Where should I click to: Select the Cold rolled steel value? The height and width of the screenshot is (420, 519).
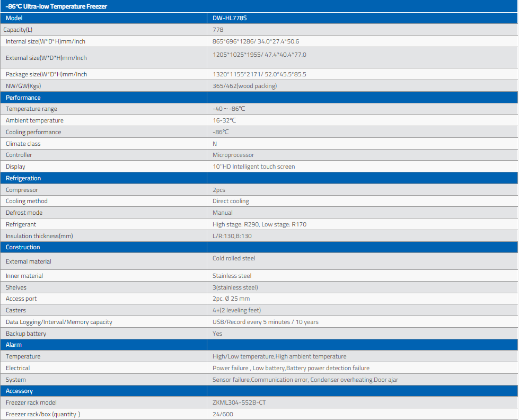pos(234,258)
